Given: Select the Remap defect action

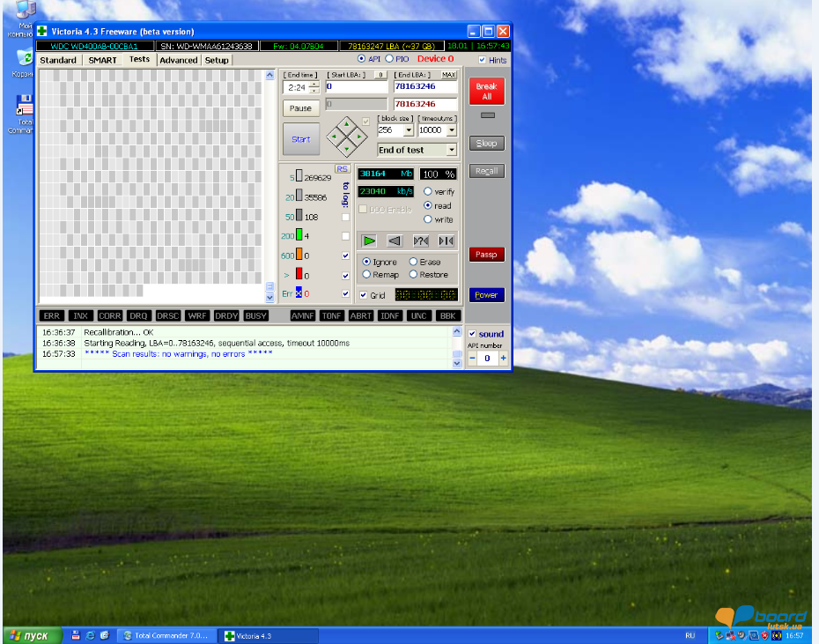Looking at the screenshot, I should [367, 274].
